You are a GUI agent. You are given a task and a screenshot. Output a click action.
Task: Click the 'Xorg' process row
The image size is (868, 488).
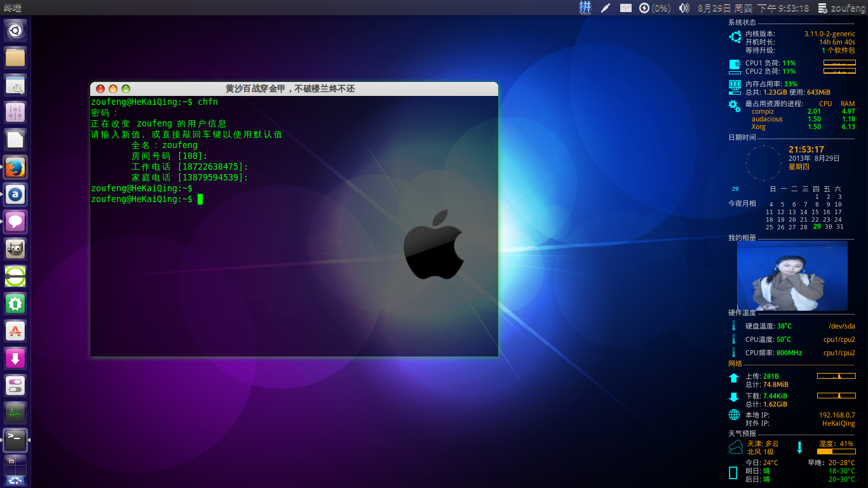click(803, 127)
